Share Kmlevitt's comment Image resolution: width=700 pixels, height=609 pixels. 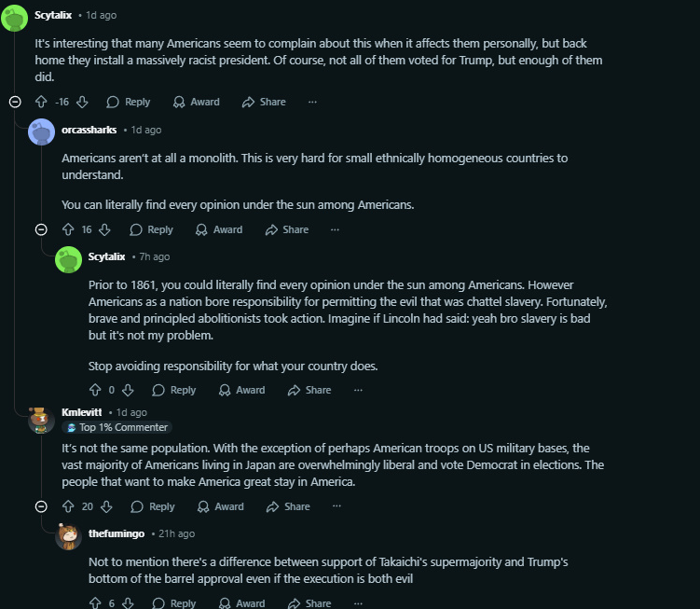(288, 506)
